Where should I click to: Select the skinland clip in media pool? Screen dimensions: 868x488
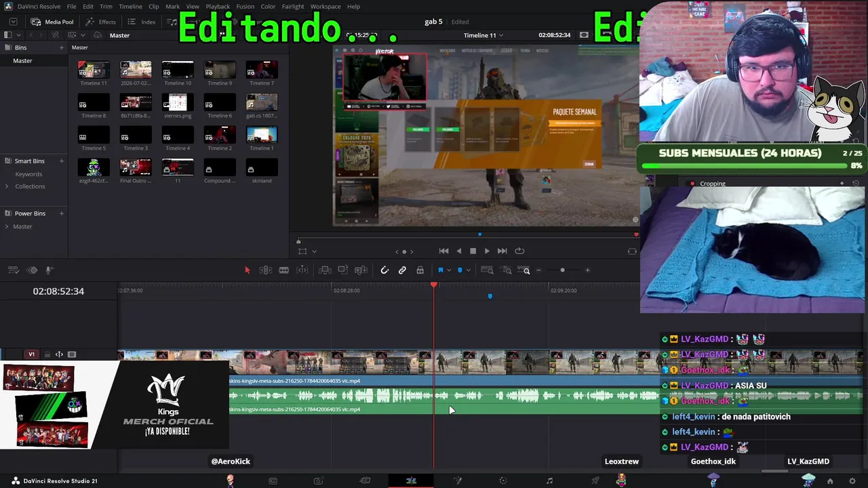point(261,167)
